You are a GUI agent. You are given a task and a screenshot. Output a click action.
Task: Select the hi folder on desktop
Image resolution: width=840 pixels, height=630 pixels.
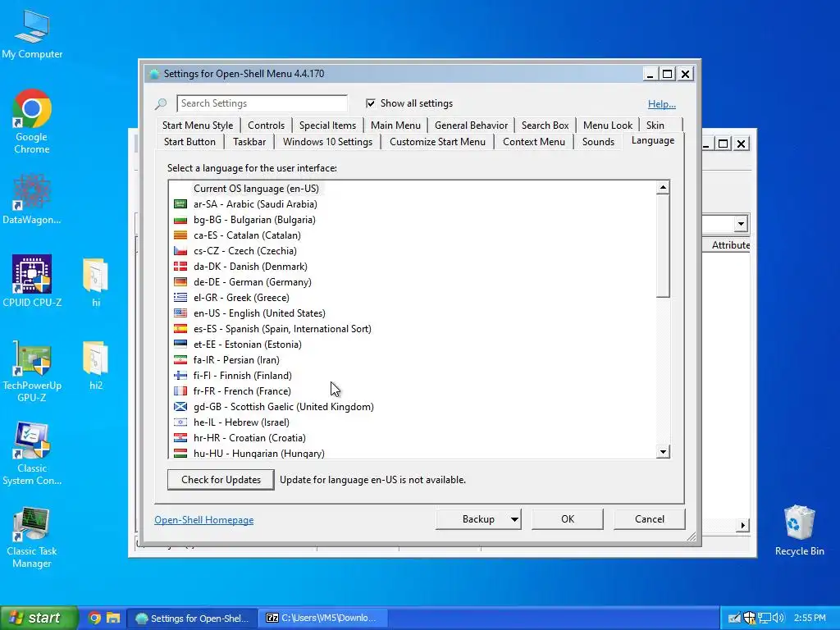pos(96,282)
